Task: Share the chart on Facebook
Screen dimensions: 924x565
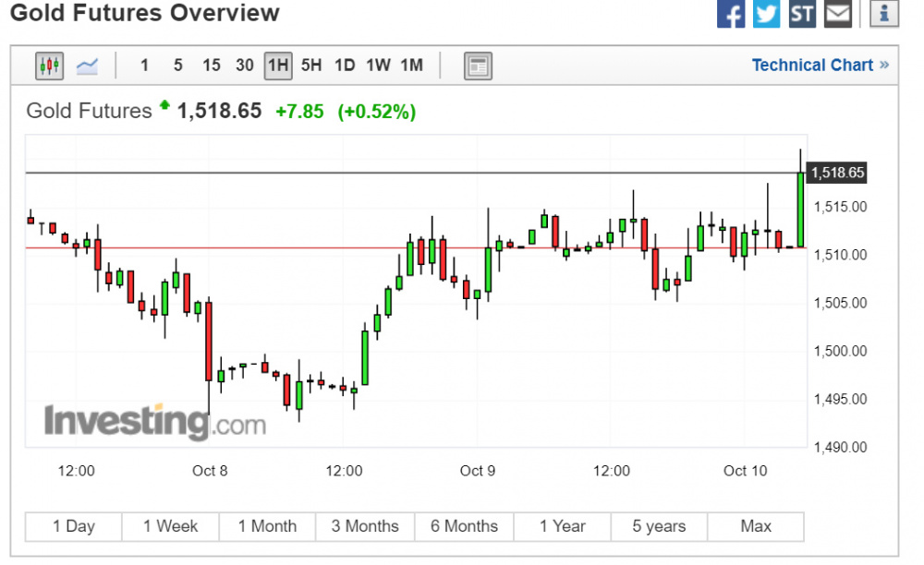Action: pyautogui.click(x=731, y=13)
